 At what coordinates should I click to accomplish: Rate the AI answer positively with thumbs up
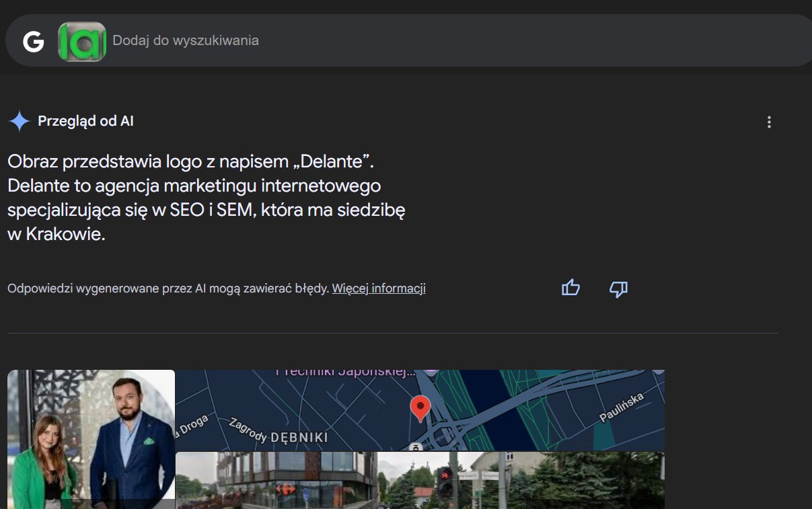coord(570,288)
